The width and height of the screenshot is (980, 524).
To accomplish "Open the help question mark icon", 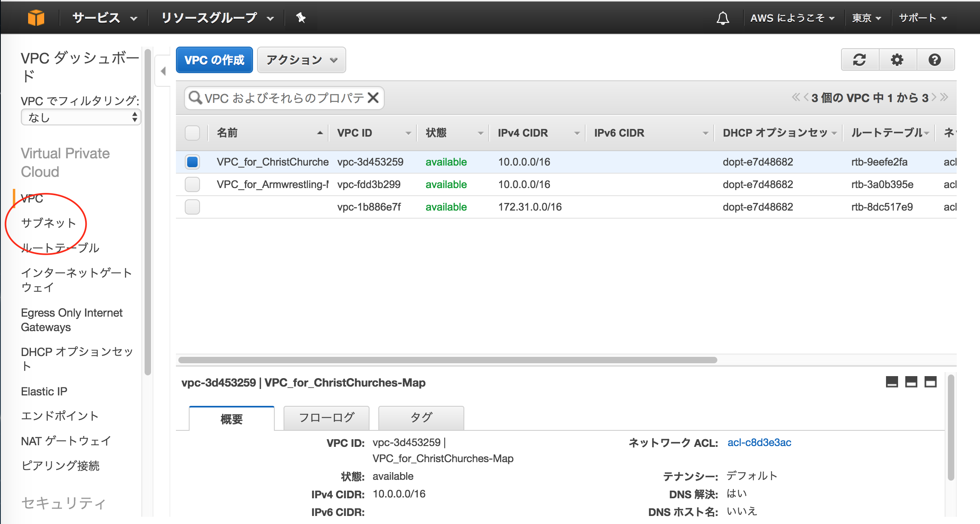I will pyautogui.click(x=935, y=60).
